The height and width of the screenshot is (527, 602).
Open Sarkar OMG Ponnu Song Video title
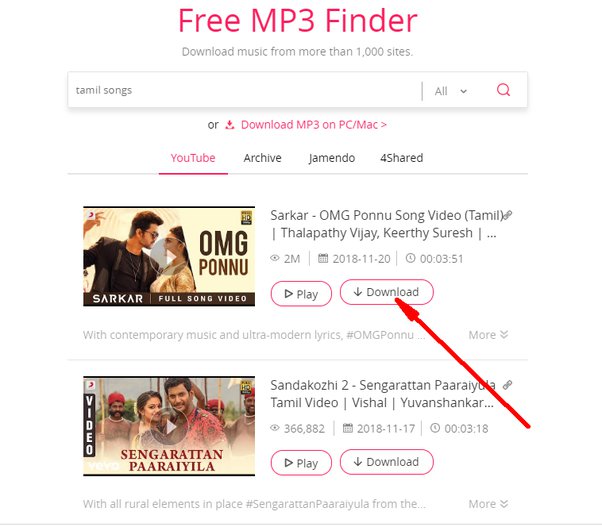[386, 224]
